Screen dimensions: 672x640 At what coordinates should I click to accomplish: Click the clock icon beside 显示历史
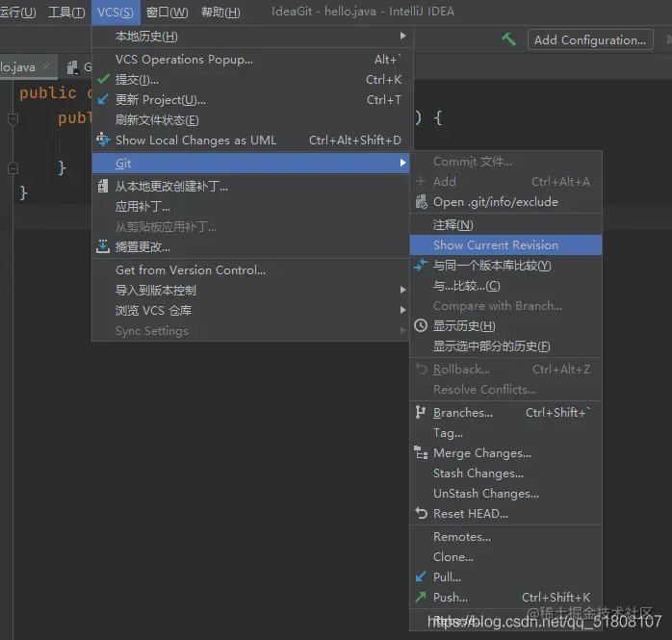(x=421, y=325)
